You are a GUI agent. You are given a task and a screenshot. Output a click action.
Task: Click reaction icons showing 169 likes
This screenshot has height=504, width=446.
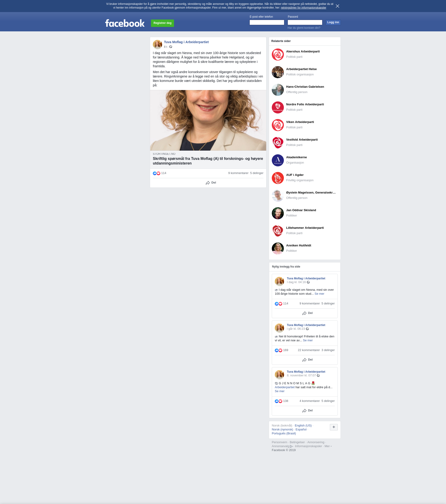279,350
